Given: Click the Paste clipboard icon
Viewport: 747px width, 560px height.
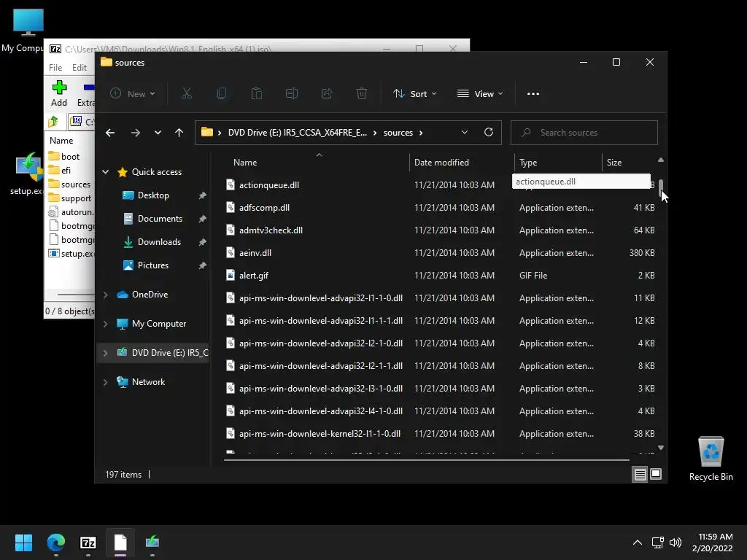Looking at the screenshot, I should 257,94.
